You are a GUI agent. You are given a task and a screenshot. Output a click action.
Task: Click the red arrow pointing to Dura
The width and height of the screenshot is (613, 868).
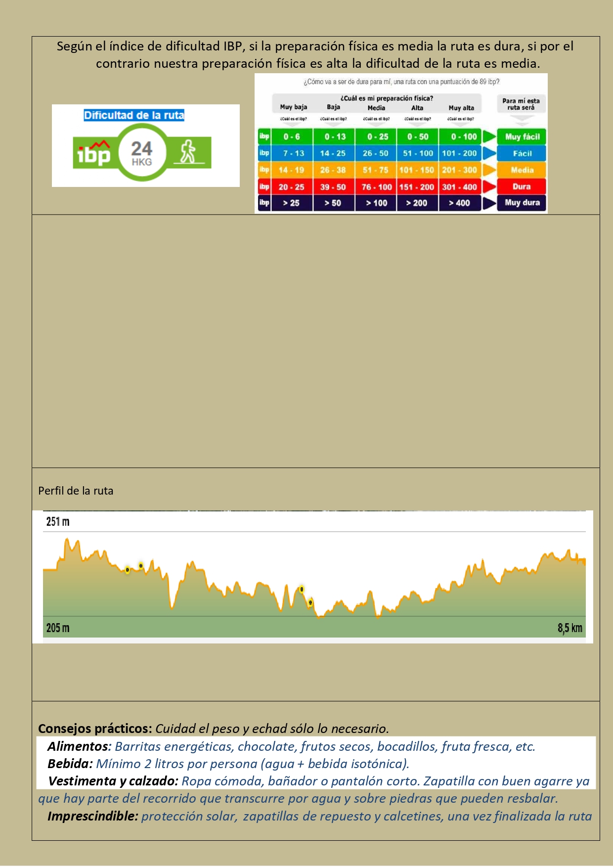click(489, 186)
